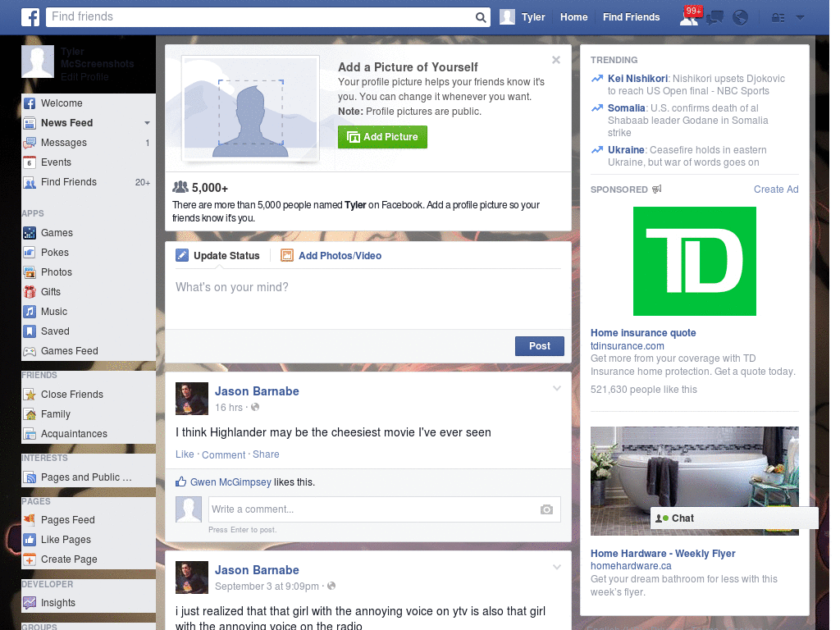Expand options on Jason Barnabe's 16 hrs post
The image size is (840, 630).
[x=557, y=388]
